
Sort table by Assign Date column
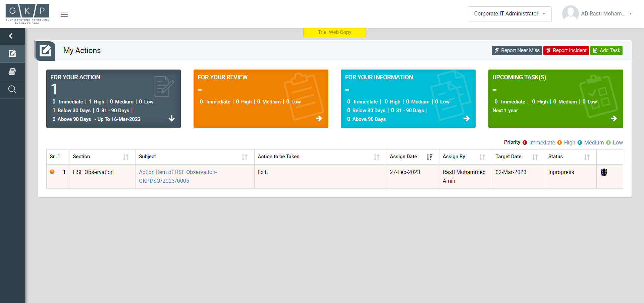click(429, 157)
